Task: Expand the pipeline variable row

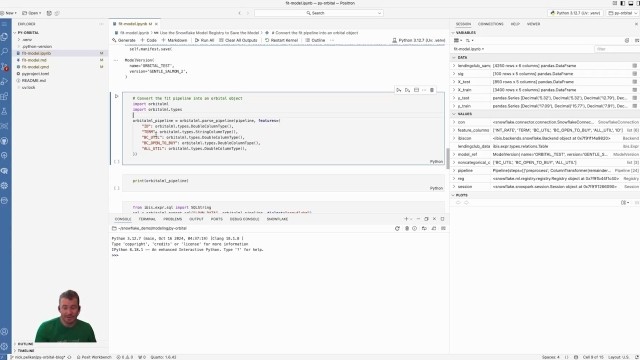Action: [454, 171]
